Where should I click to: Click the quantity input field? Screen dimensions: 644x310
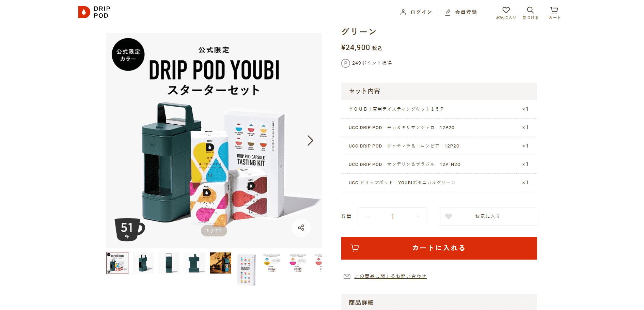click(x=393, y=216)
